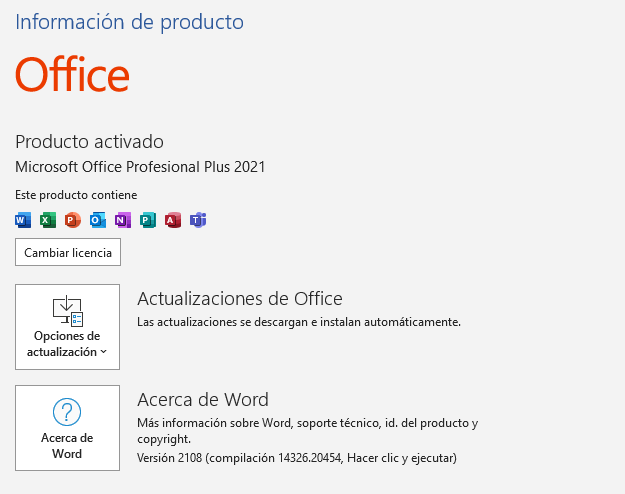Click the Teams app icon
This screenshot has height=494, width=625.
pyautogui.click(x=198, y=220)
